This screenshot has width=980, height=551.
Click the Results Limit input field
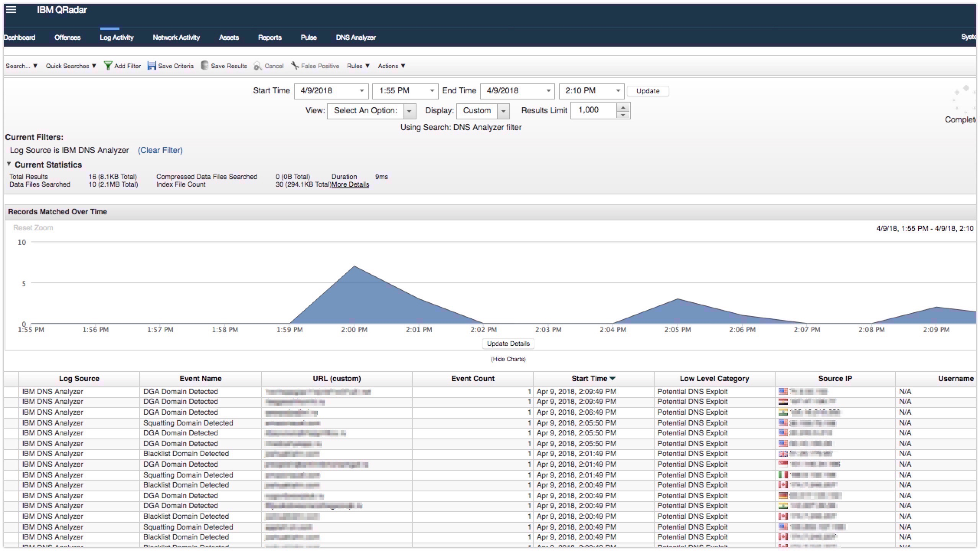click(594, 110)
